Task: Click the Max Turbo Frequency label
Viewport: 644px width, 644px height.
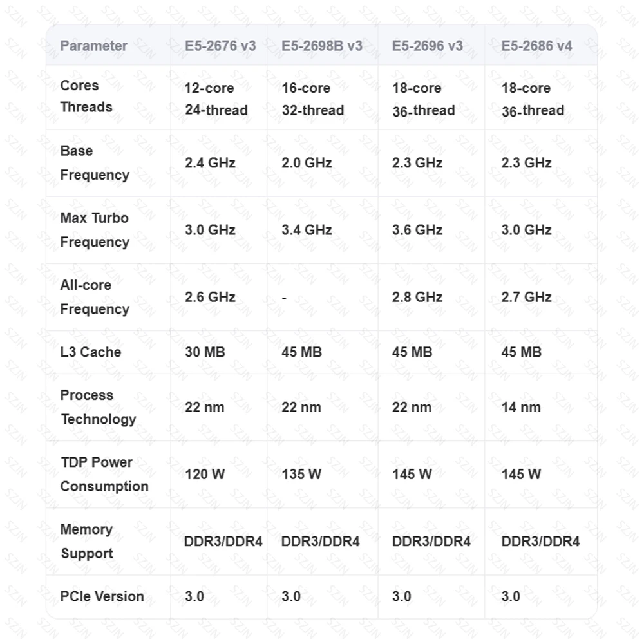Action: (94, 230)
